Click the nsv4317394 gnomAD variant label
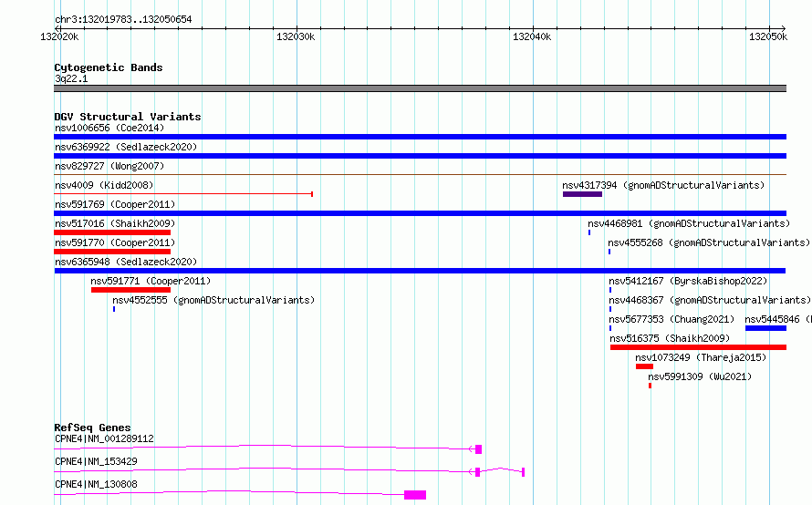 [663, 185]
